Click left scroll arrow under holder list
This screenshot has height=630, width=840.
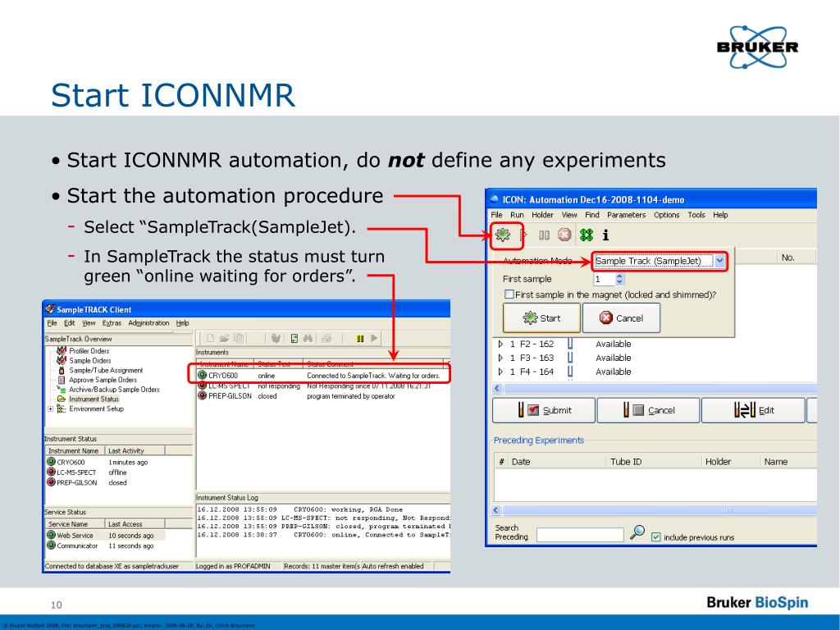pyautogui.click(x=496, y=388)
